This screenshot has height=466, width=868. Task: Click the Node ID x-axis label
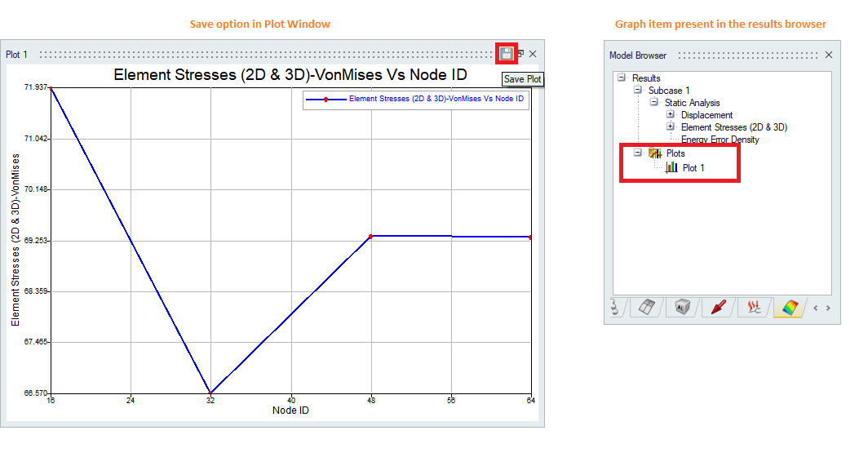(x=290, y=411)
